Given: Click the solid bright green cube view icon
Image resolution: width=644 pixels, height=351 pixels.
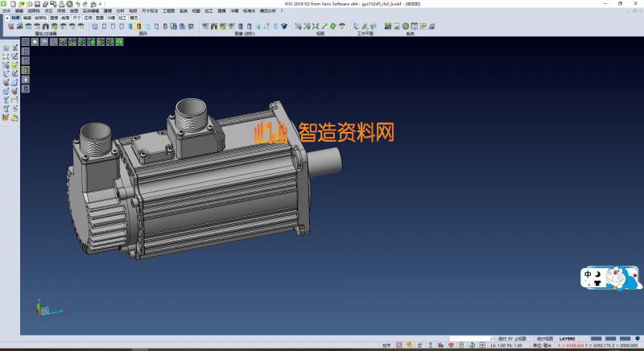Looking at the screenshot, I should pyautogui.click(x=119, y=42).
